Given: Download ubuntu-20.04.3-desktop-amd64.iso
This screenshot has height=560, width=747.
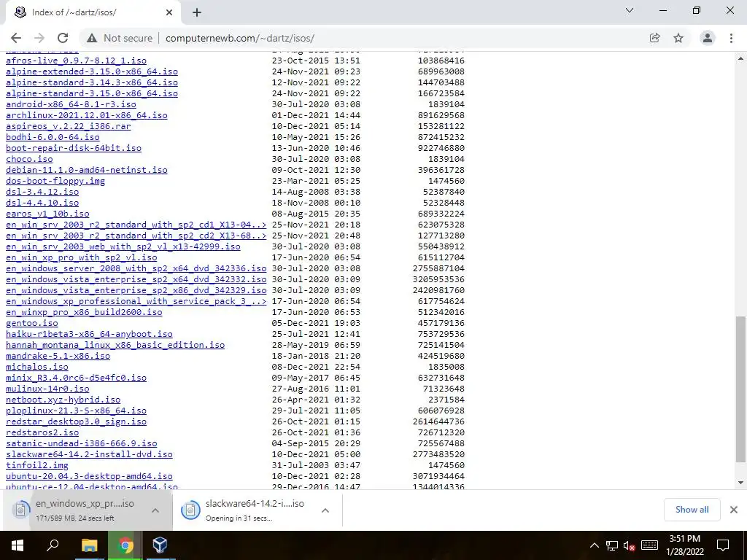Looking at the screenshot, I should tap(89, 477).
